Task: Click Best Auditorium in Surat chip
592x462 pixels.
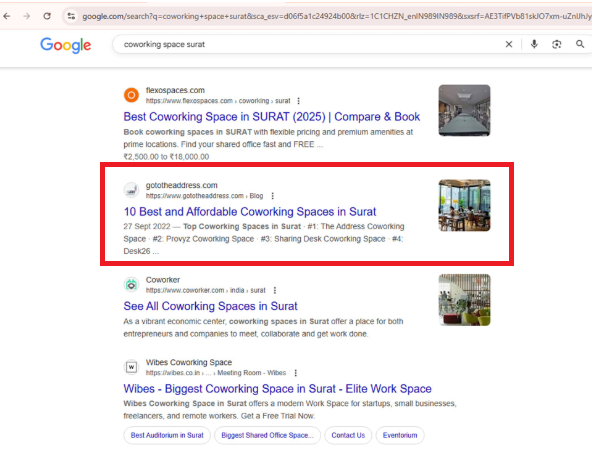Action: point(167,435)
